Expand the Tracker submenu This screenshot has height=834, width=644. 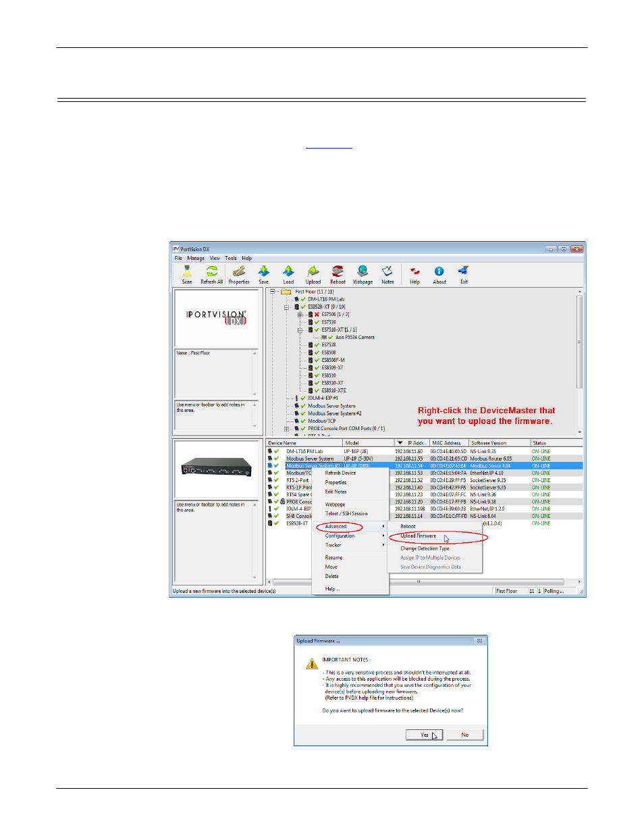[350, 545]
